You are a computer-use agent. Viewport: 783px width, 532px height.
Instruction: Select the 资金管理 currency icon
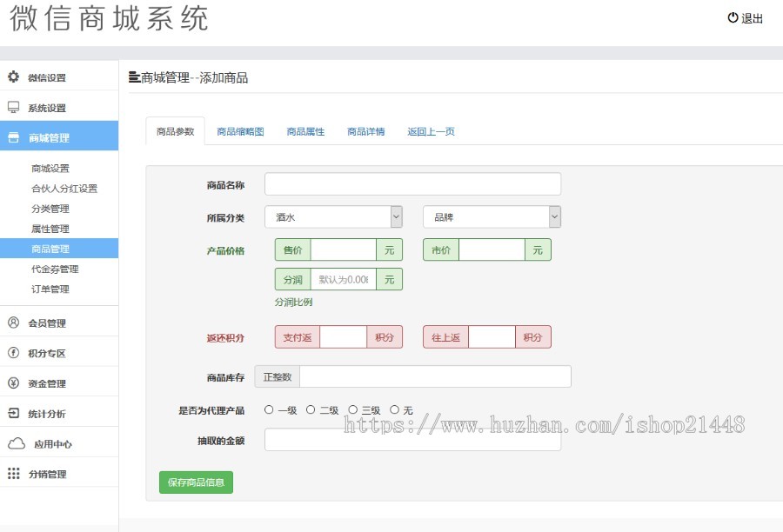12,382
